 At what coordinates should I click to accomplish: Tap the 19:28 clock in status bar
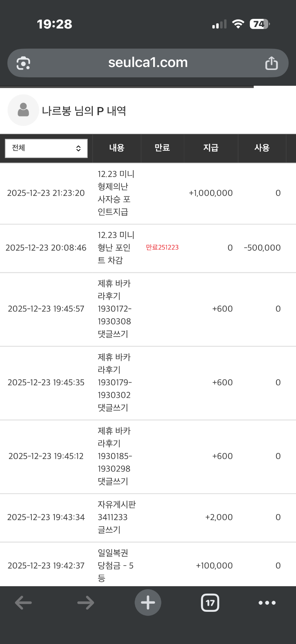[x=55, y=24]
